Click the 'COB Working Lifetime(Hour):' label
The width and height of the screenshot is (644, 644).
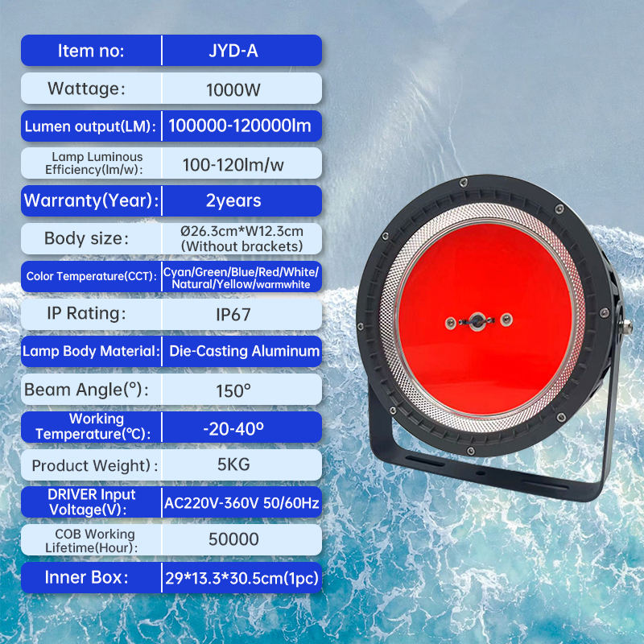point(91,540)
